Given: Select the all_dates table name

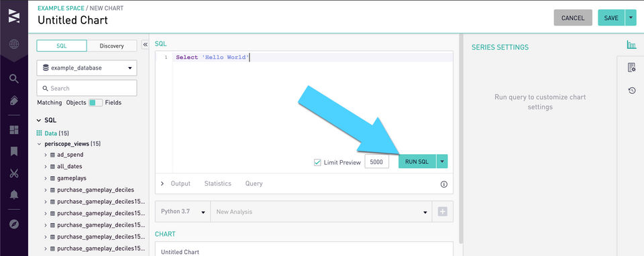Looking at the screenshot, I should 69,167.
